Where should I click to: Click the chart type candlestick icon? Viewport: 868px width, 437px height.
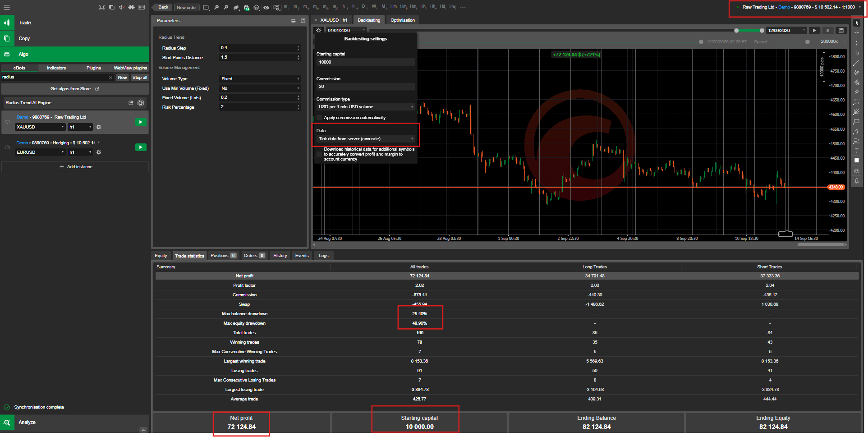coord(236,7)
